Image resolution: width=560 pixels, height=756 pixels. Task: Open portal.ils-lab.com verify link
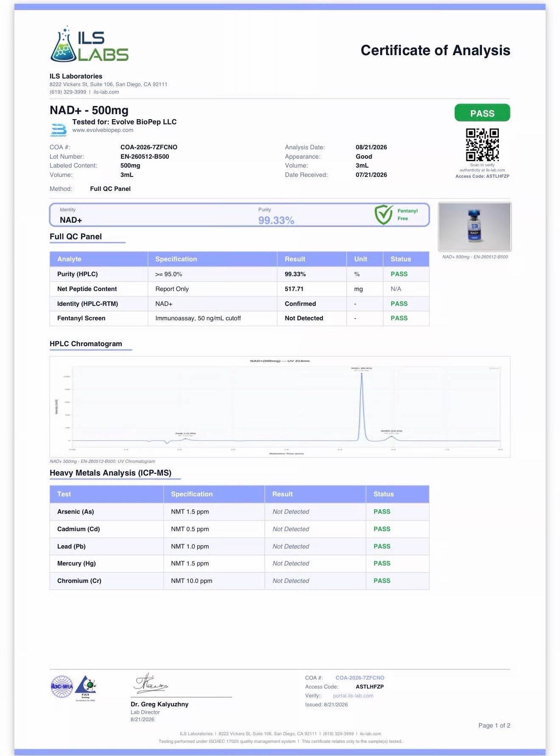353,696
